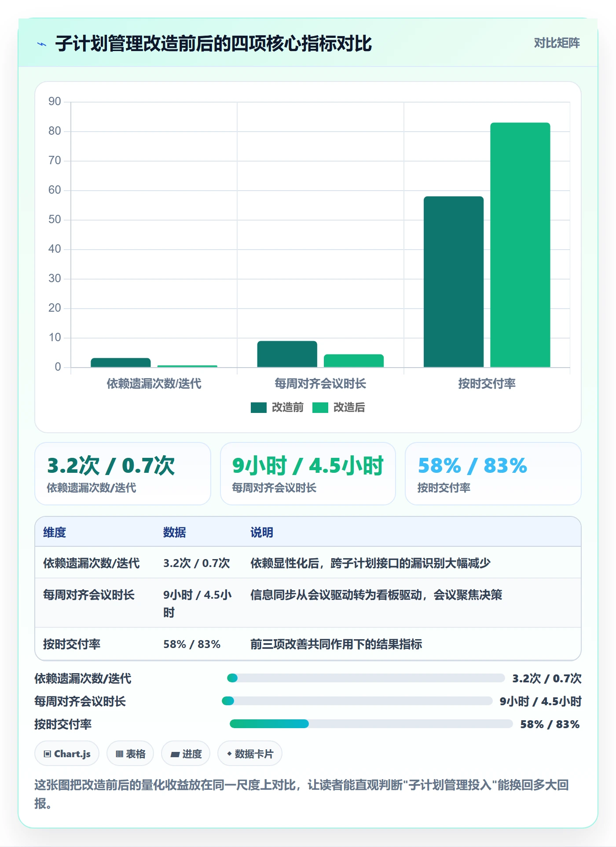This screenshot has width=616, height=847.
Task: Select the table cell 58% / 83%
Action: (x=192, y=644)
